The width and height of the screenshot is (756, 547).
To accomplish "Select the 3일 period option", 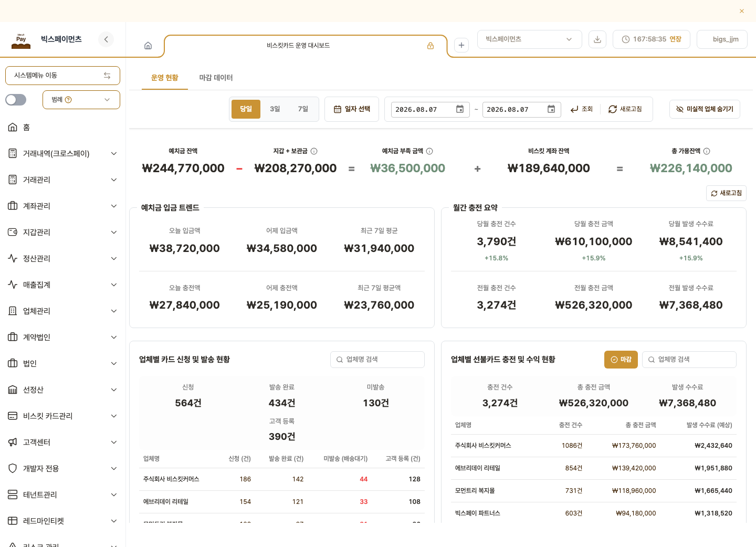I will (x=275, y=109).
